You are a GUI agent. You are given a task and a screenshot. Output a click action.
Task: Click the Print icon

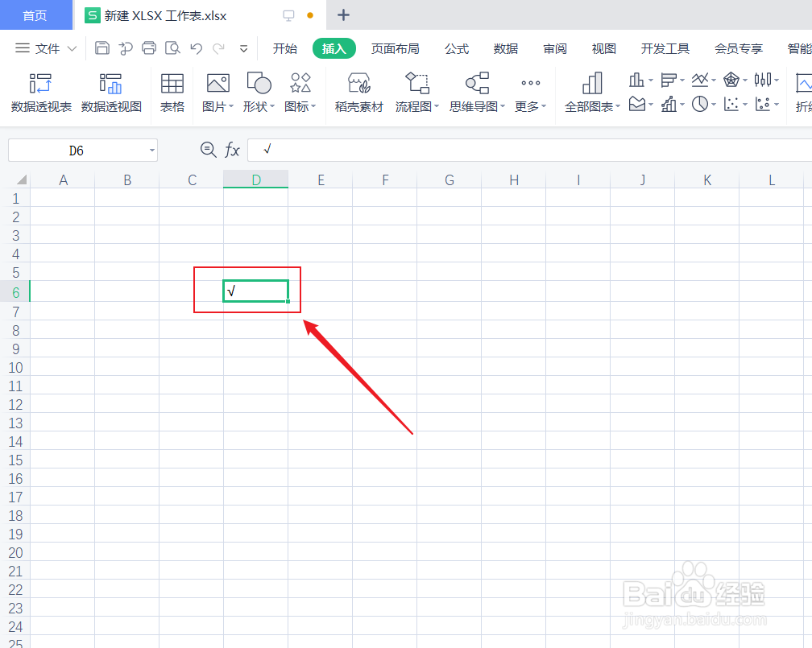coord(149,48)
